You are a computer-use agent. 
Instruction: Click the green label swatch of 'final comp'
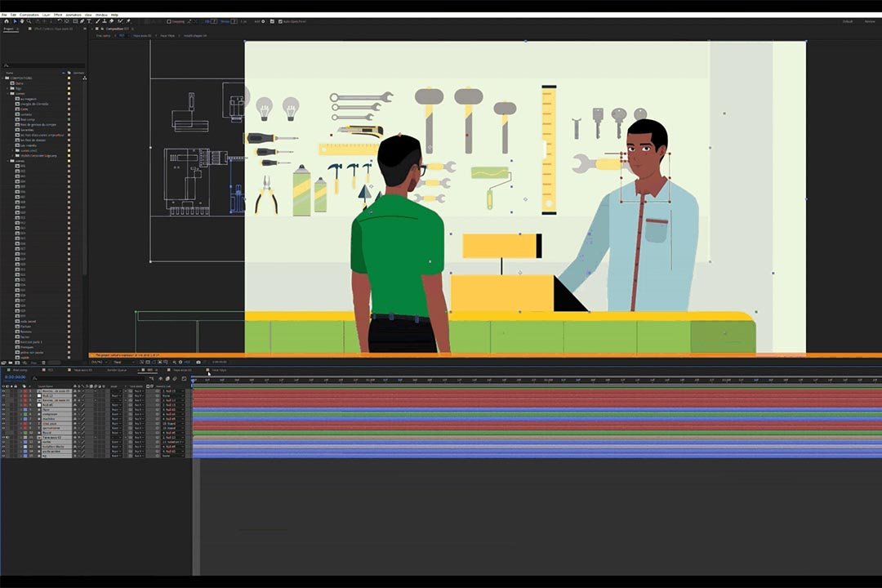click(69, 119)
